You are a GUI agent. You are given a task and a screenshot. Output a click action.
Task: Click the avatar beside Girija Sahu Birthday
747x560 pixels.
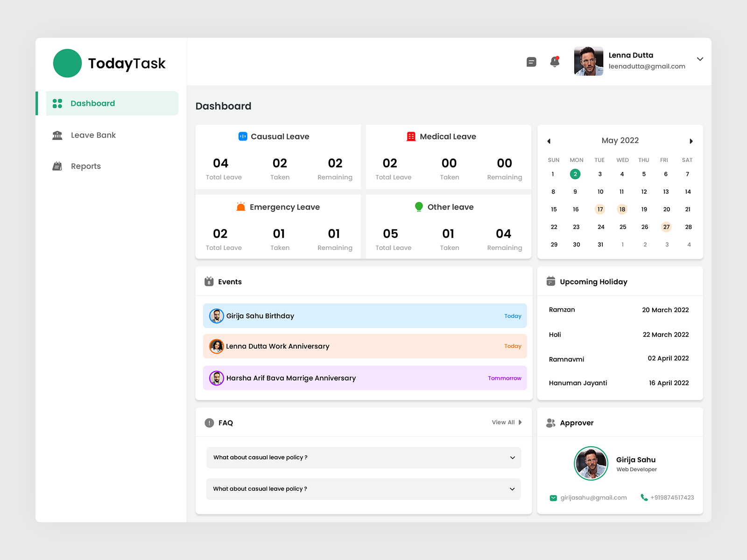point(217,316)
